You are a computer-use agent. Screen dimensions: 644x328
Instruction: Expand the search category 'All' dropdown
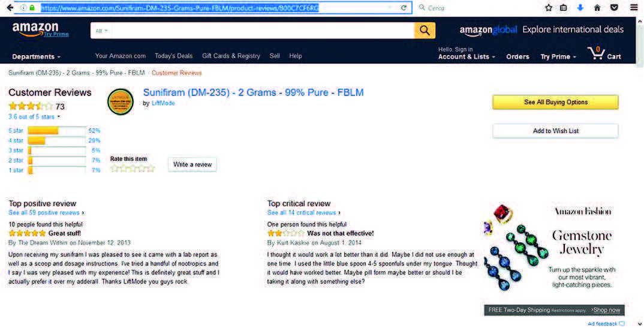point(102,31)
